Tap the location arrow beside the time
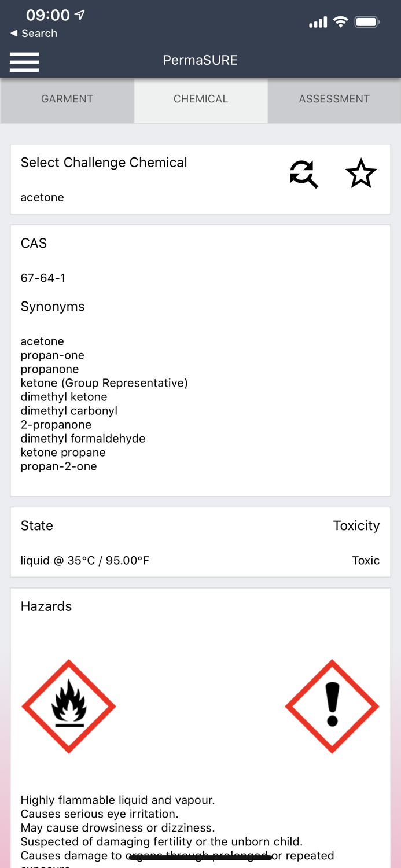This screenshot has width=401, height=868. pos(79,15)
